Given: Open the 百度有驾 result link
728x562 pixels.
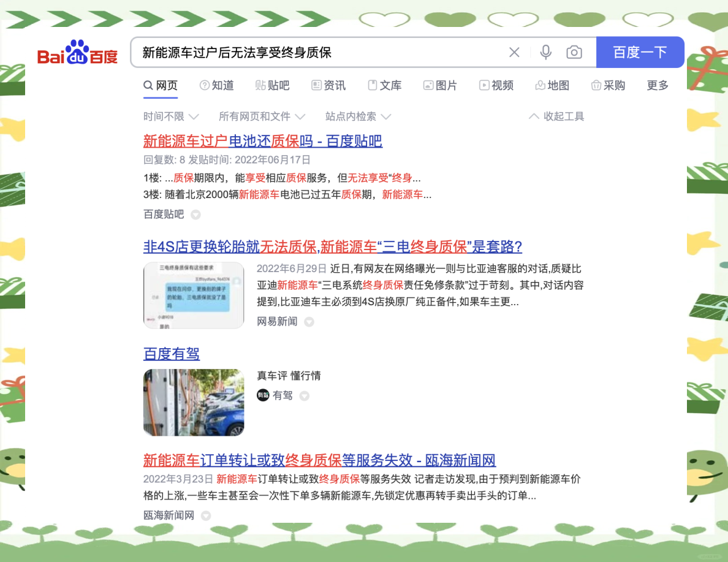Looking at the screenshot, I should 172,354.
